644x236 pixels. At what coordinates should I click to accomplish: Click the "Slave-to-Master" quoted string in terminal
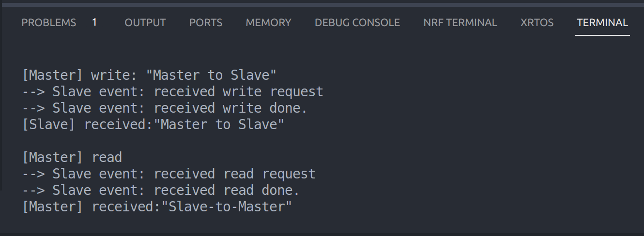pos(227,207)
